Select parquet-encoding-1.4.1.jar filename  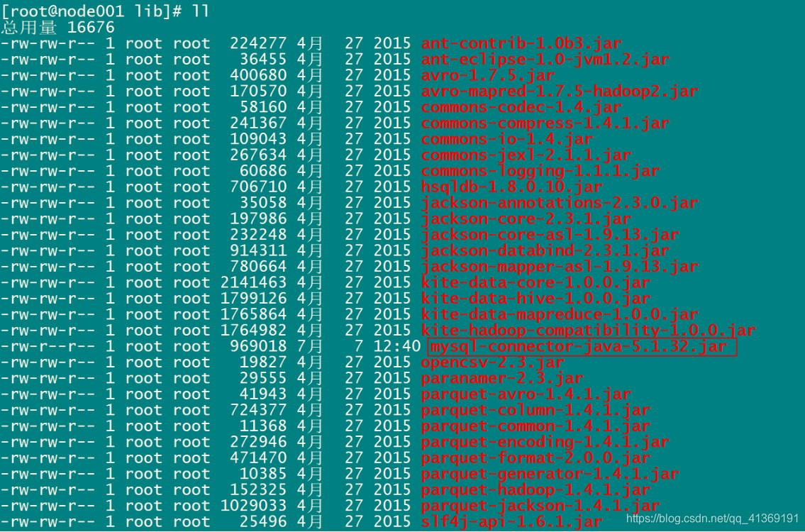tap(545, 442)
